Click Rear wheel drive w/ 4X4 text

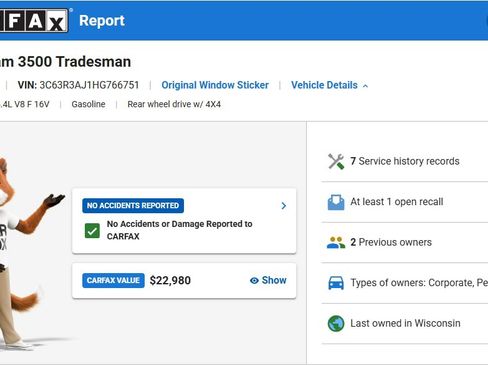point(174,104)
